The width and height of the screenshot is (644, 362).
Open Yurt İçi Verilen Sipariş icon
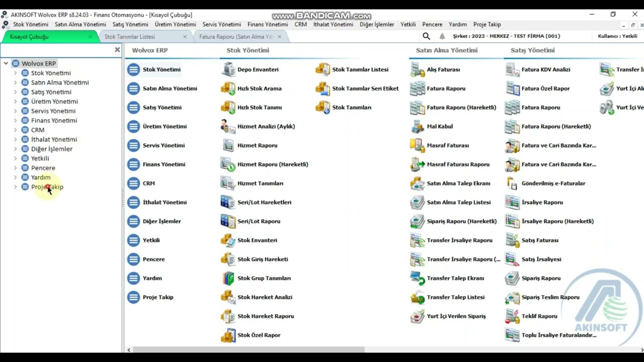point(418,316)
